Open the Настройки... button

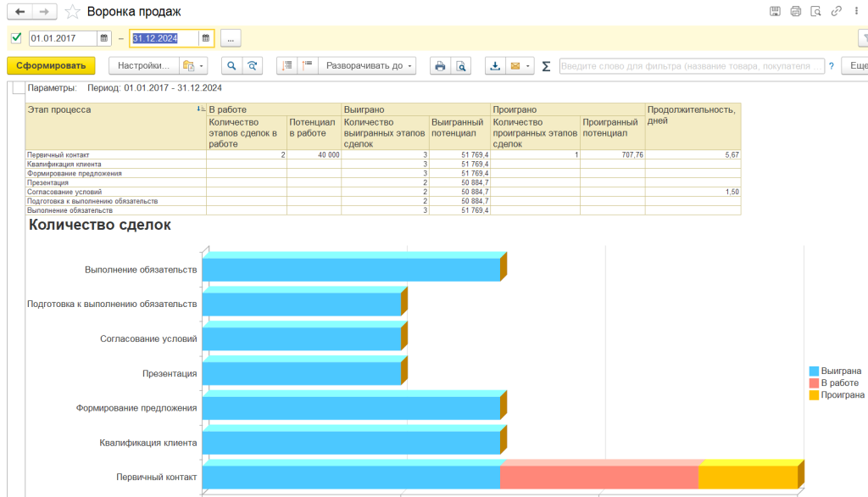[x=144, y=66]
